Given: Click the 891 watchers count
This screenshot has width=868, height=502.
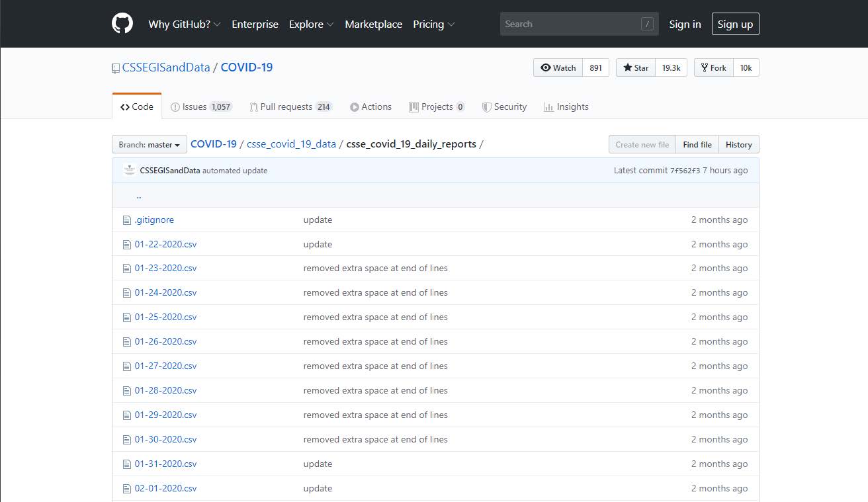Looking at the screenshot, I should (595, 67).
